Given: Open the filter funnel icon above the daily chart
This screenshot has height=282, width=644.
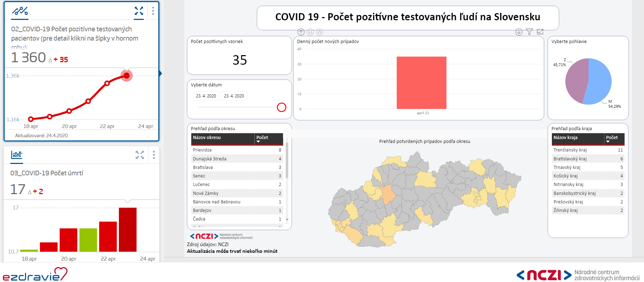Looking at the screenshot, I should 529,32.
